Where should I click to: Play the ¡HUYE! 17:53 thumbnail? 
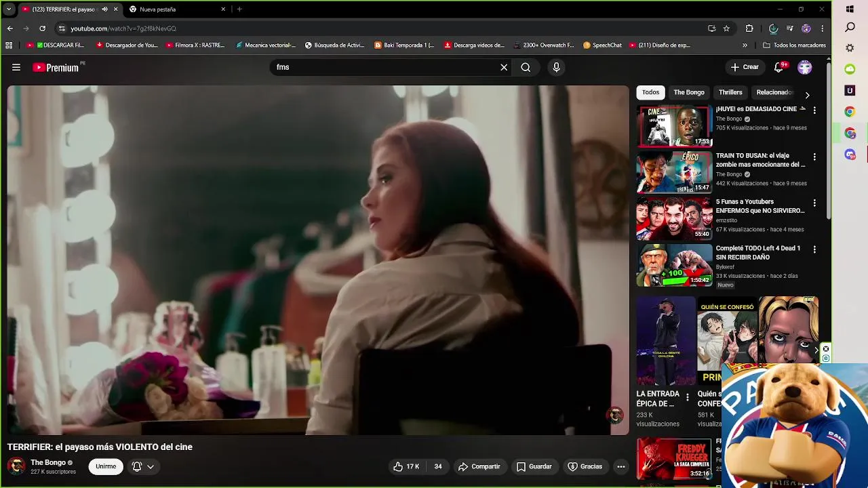pyautogui.click(x=674, y=126)
